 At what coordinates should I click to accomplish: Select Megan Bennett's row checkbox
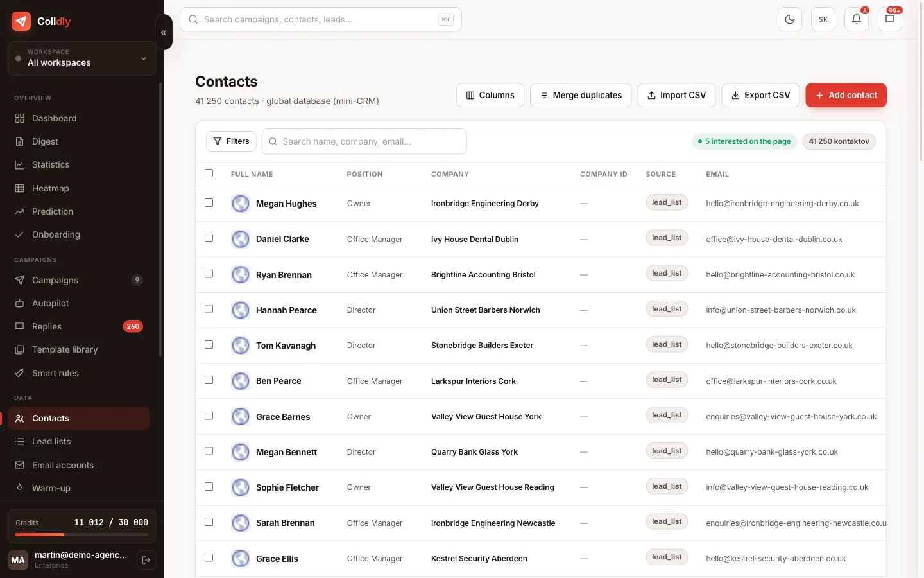coord(209,451)
